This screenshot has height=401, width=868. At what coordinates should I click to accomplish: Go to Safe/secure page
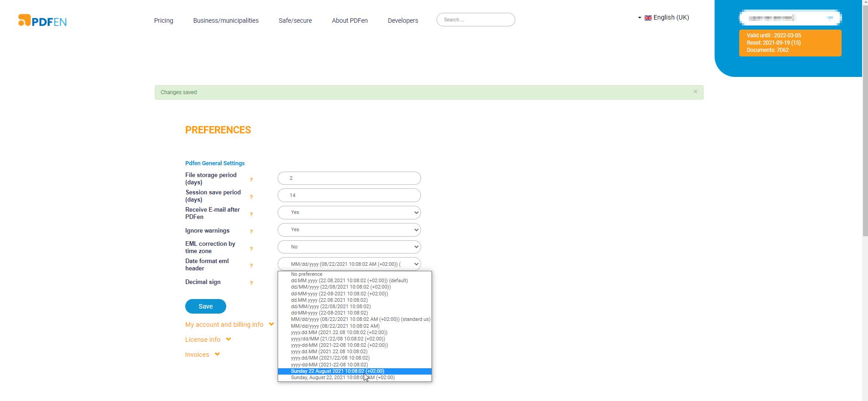tap(295, 20)
